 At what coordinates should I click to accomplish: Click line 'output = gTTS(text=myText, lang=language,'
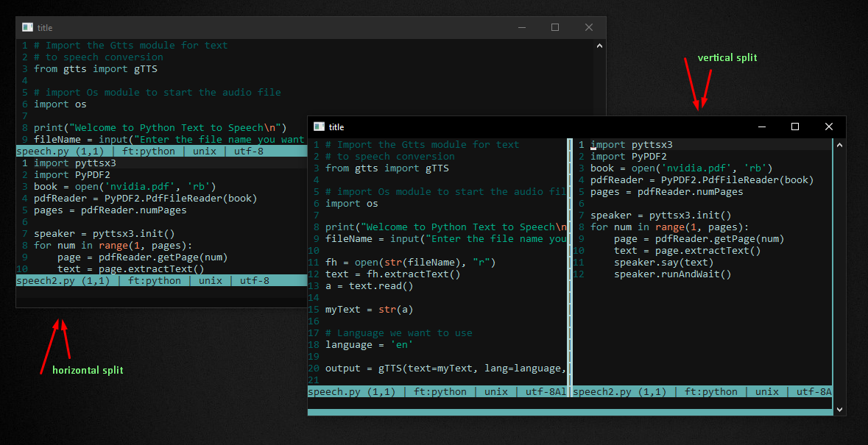445,369
